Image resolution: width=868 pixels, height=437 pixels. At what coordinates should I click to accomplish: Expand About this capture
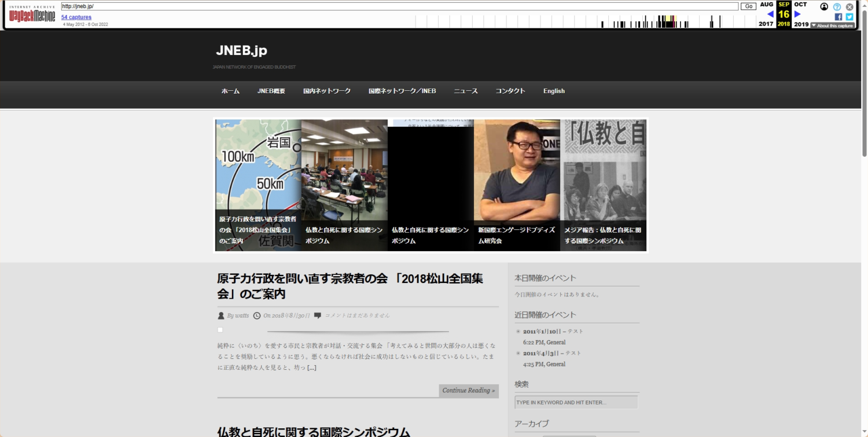pyautogui.click(x=832, y=25)
